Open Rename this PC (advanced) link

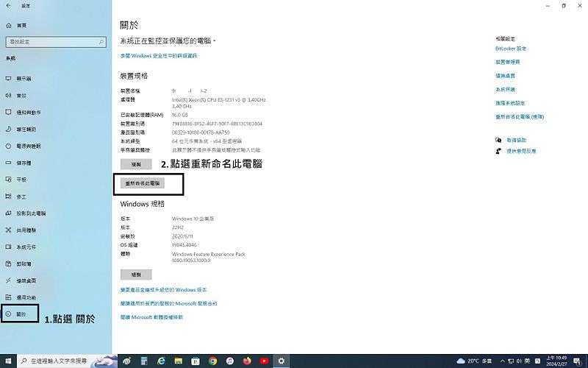520,117
